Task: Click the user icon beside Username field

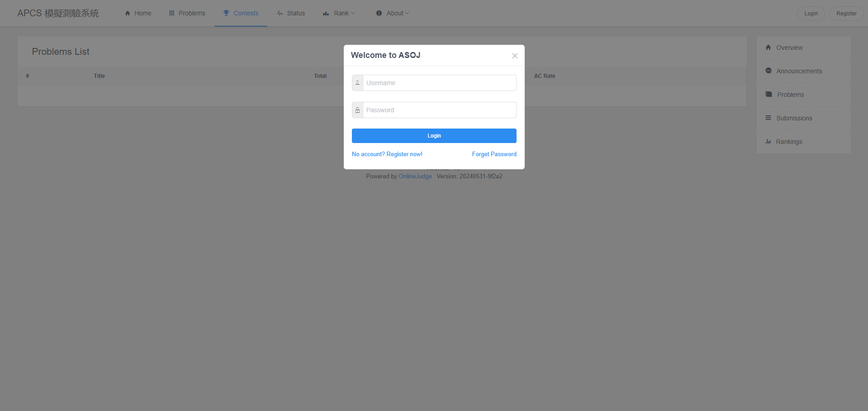Action: (x=357, y=83)
